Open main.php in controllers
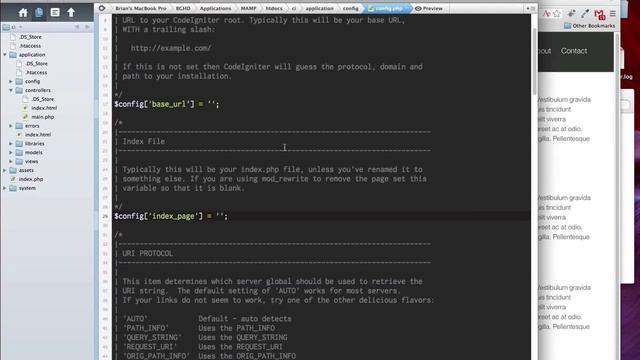 click(42, 117)
